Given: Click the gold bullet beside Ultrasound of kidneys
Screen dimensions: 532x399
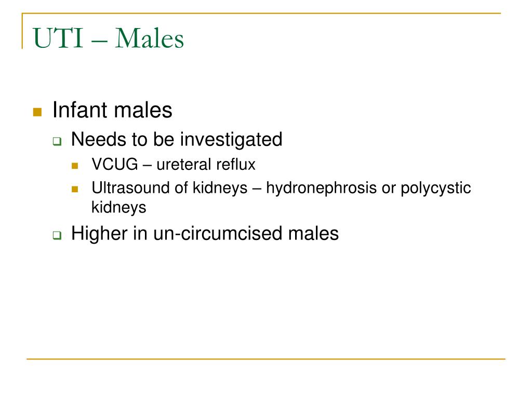Looking at the screenshot, I should [x=75, y=189].
